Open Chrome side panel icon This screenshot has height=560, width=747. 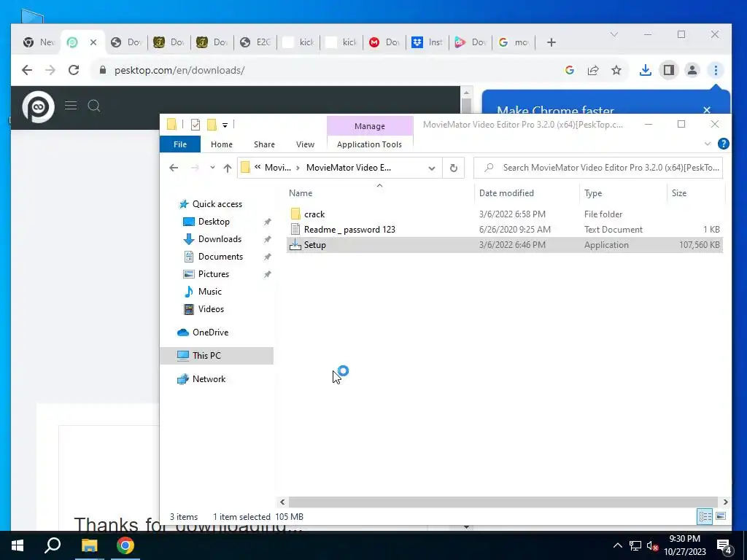[x=669, y=70]
